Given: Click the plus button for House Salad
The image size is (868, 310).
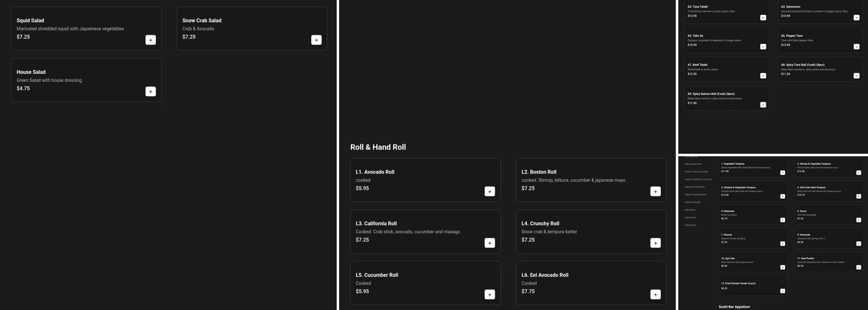Looking at the screenshot, I should [x=151, y=92].
